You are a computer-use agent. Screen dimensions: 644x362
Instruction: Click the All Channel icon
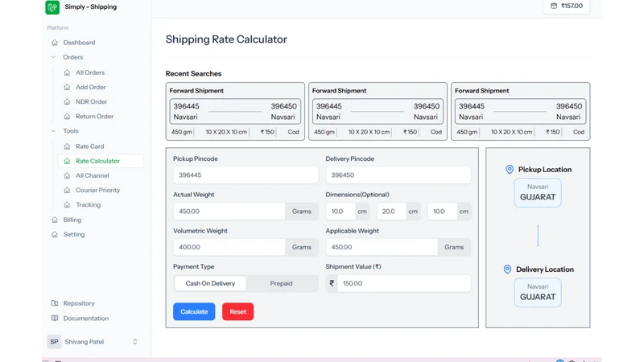pyautogui.click(x=67, y=175)
